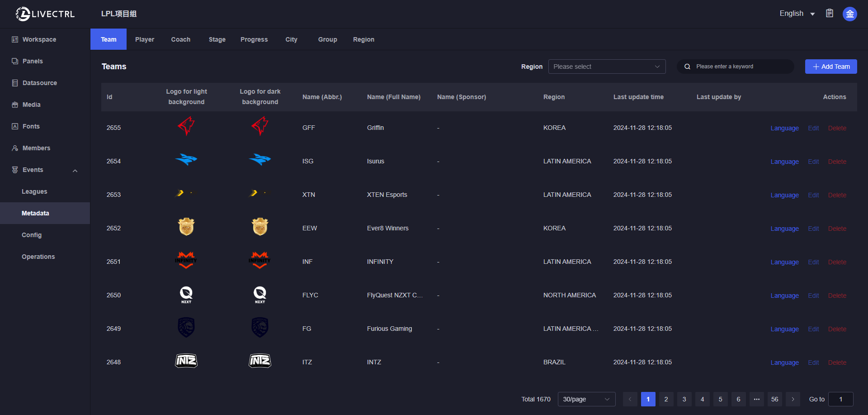
Task: Click the Datasource icon in sidebar
Action: click(15, 83)
